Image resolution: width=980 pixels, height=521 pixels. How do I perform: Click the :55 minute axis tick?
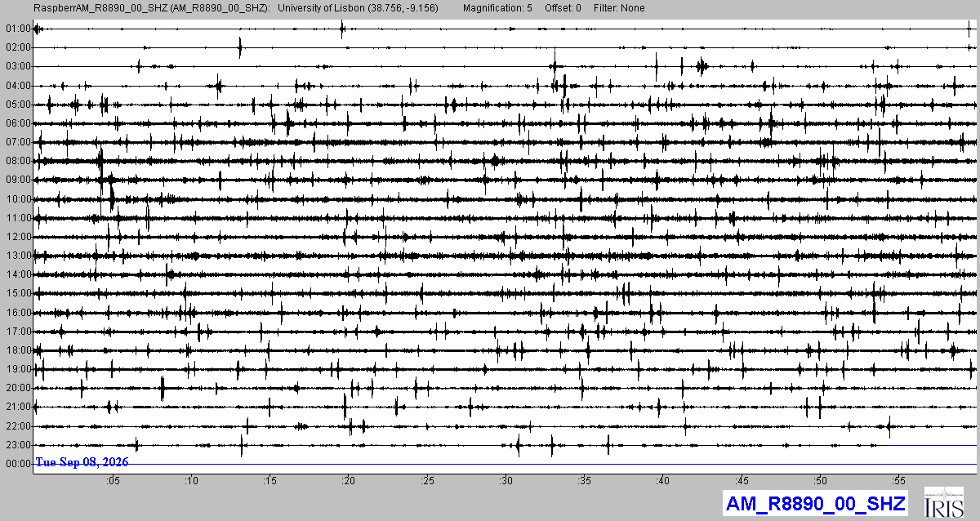click(x=899, y=480)
